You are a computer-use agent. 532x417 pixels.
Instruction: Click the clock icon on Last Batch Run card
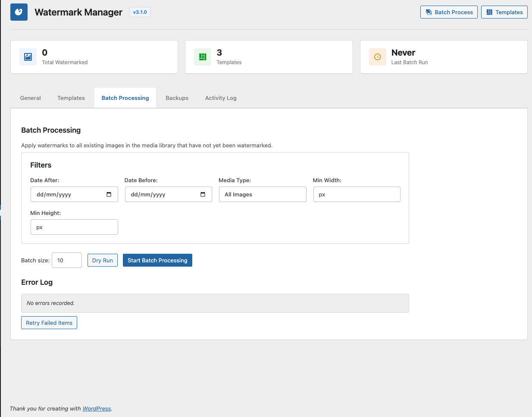[x=377, y=56]
